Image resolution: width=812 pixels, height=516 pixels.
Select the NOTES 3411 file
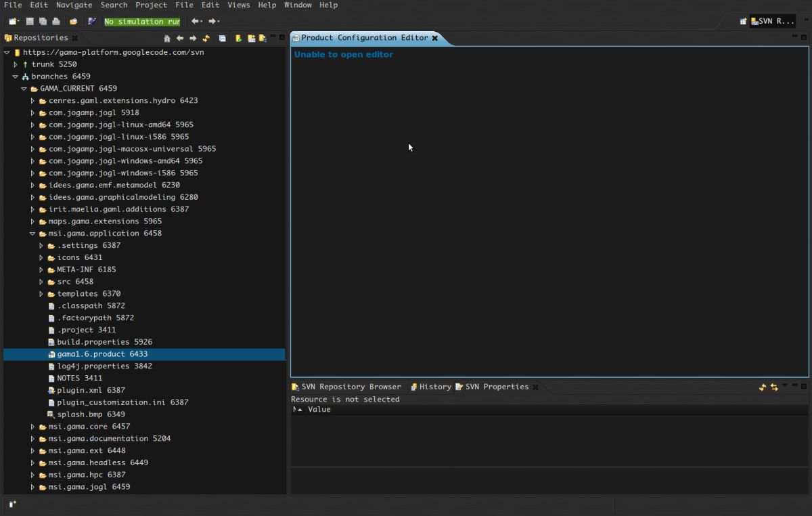[74, 378]
